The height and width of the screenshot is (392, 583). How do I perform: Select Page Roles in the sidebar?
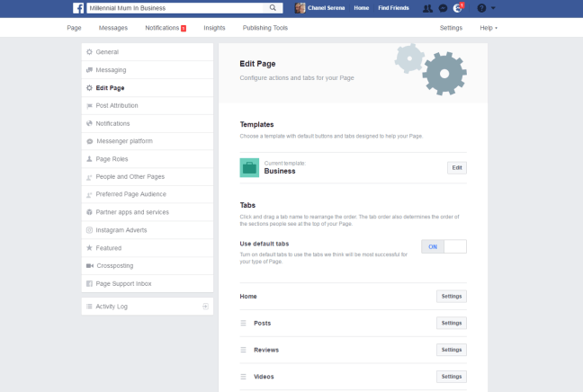(148, 159)
